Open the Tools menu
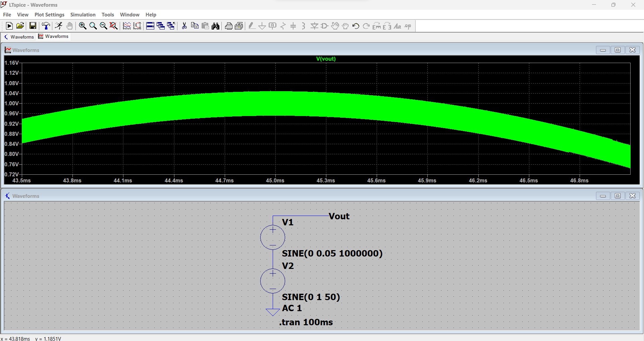The image size is (644, 341). pos(108,15)
